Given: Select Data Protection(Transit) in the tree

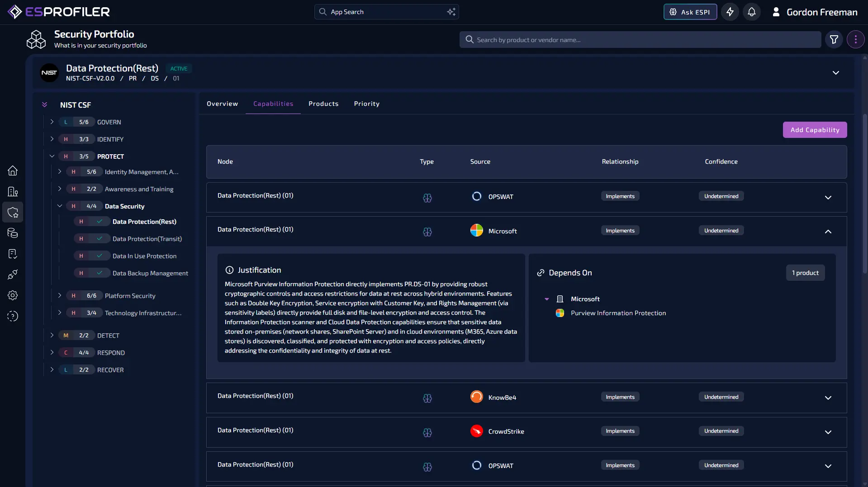Looking at the screenshot, I should [x=147, y=239].
